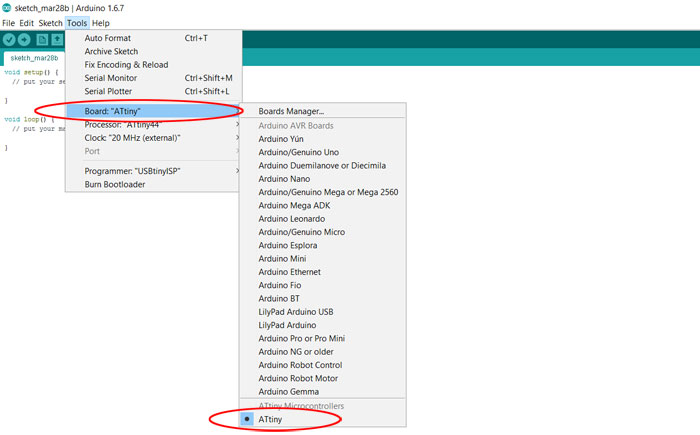Click the 'void setup()' code line

[x=31, y=72]
